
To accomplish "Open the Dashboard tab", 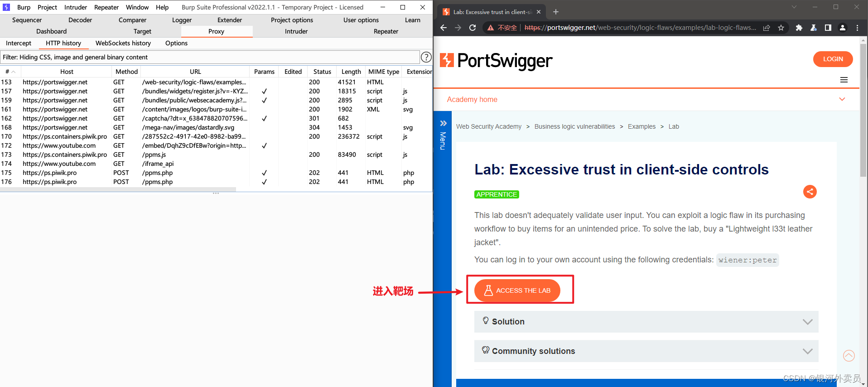I will 52,31.
